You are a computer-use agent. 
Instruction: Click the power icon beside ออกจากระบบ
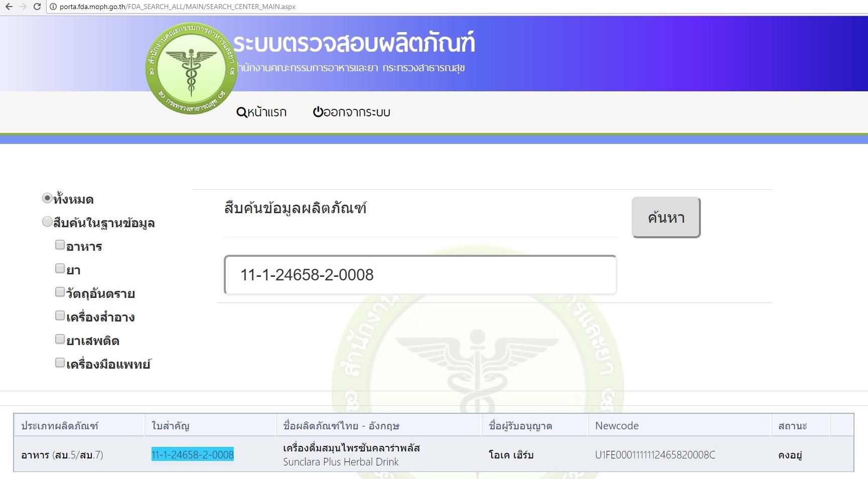tap(318, 111)
